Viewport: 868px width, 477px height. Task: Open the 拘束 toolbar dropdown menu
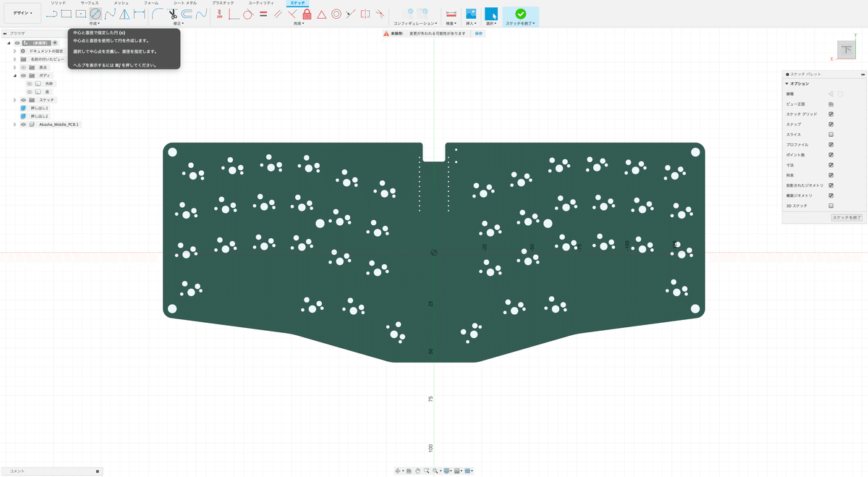coord(299,23)
